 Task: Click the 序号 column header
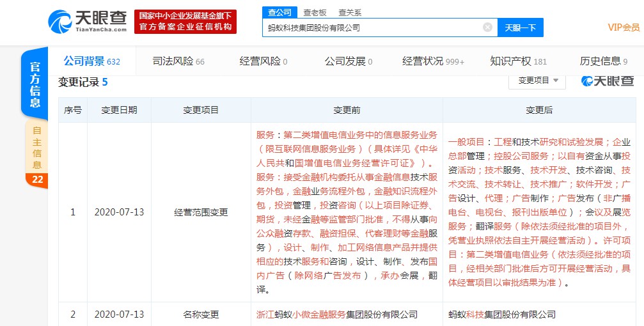pos(73,110)
